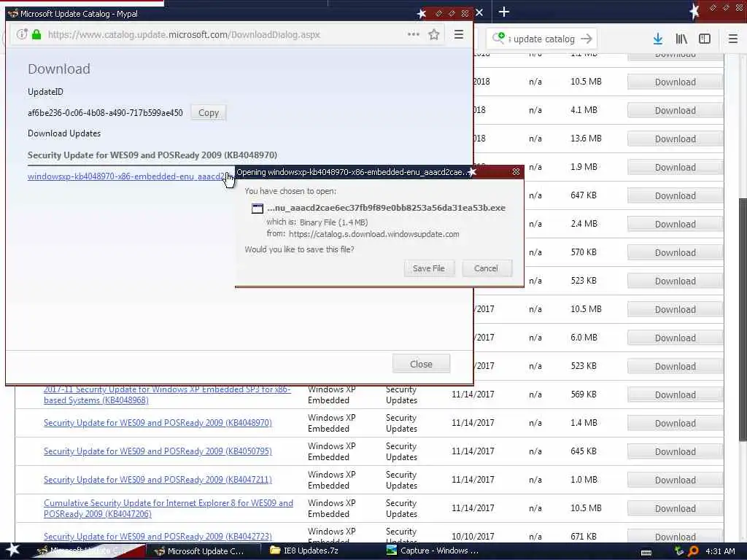Click the taskbar clock 4:31 AM

point(720,551)
